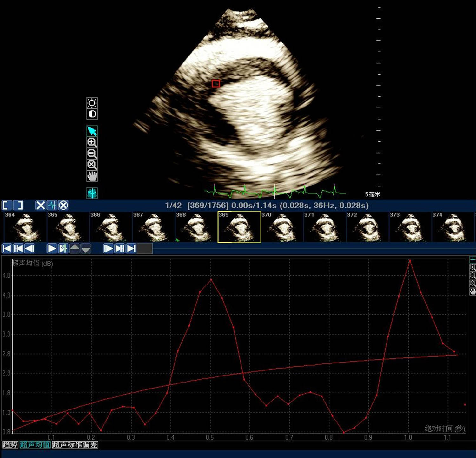
Task: Select frame thumbnail 368
Action: click(x=196, y=227)
